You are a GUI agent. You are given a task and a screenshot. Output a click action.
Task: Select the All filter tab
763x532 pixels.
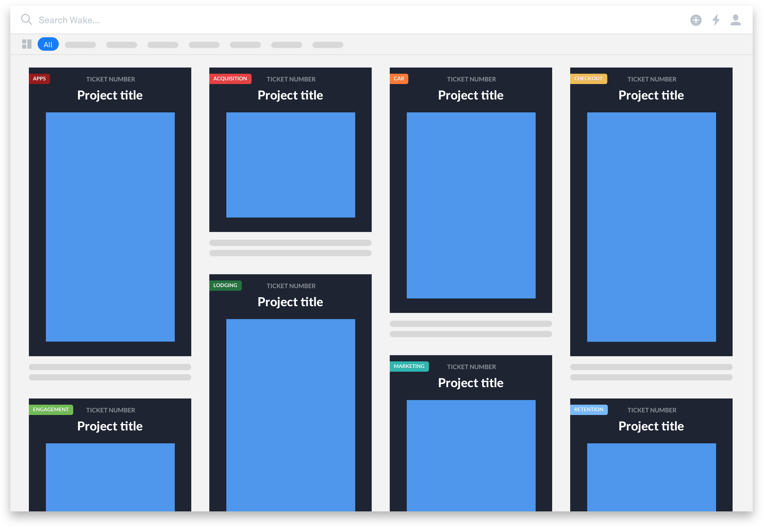pyautogui.click(x=48, y=44)
